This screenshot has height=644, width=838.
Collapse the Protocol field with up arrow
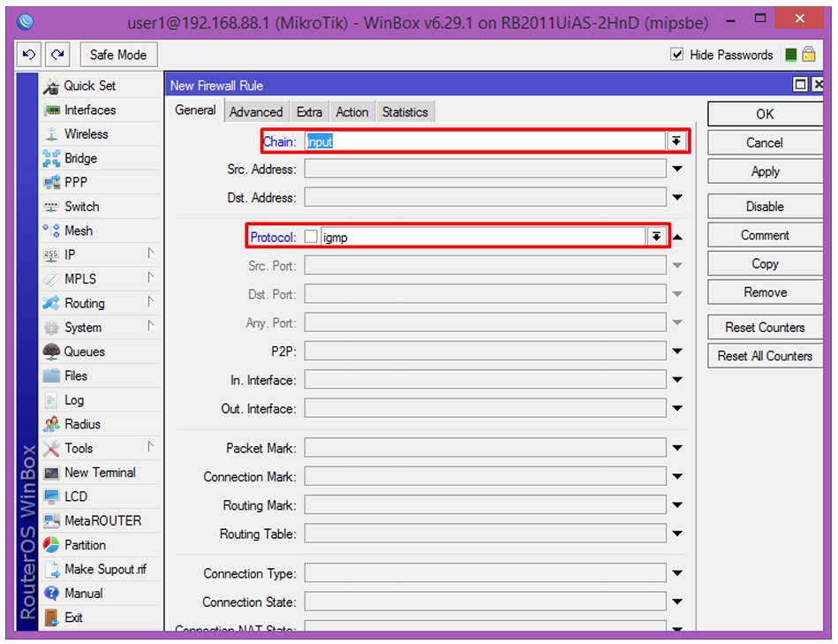click(677, 237)
